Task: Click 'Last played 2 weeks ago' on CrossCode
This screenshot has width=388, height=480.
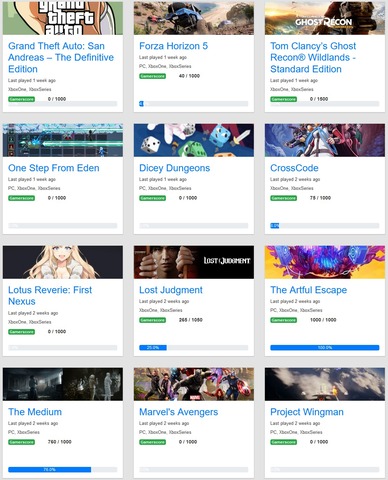Action: pyautogui.click(x=295, y=179)
